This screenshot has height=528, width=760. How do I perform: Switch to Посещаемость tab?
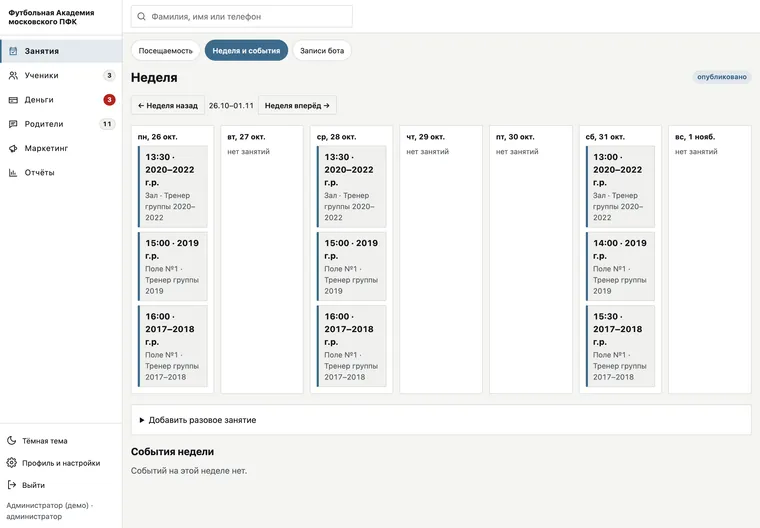[166, 50]
